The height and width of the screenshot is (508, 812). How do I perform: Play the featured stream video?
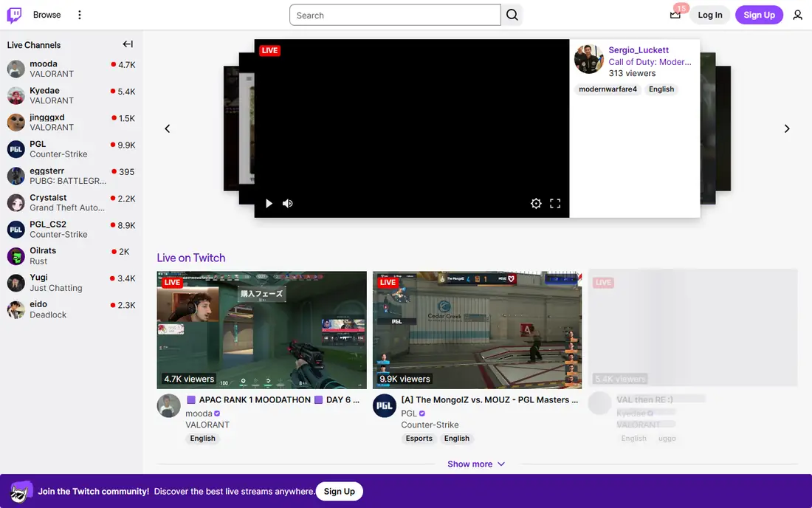[269, 204]
